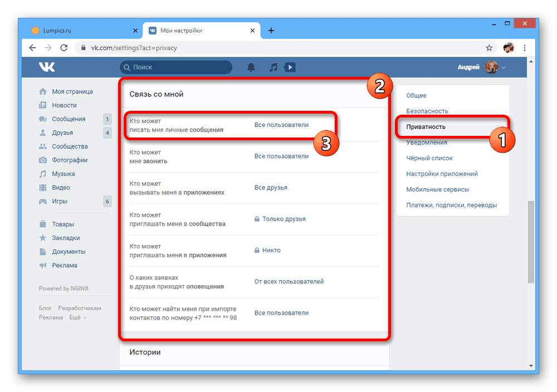557x392 pixels.
Task: Change Все друзья value for app calls
Action: pos(271,188)
